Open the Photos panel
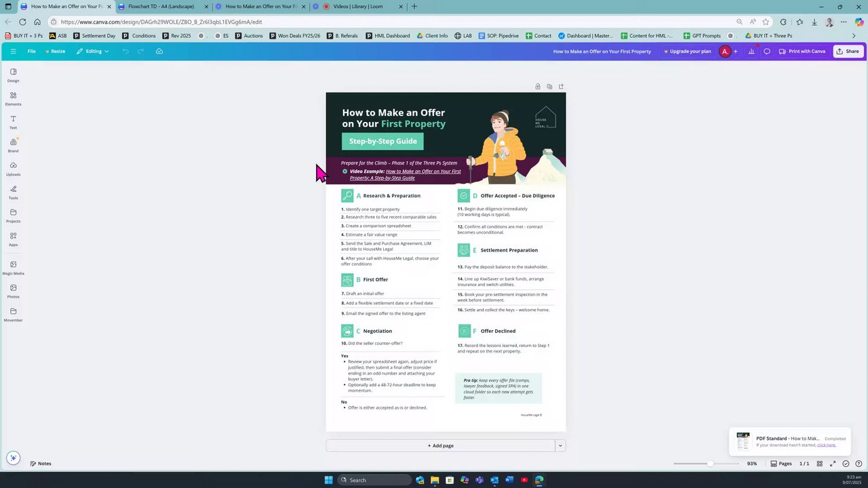 pyautogui.click(x=13, y=291)
